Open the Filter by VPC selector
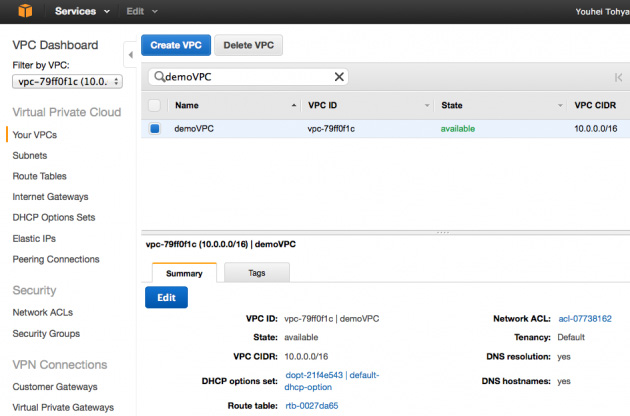Viewport: 630px width, 416px height. pos(68,82)
